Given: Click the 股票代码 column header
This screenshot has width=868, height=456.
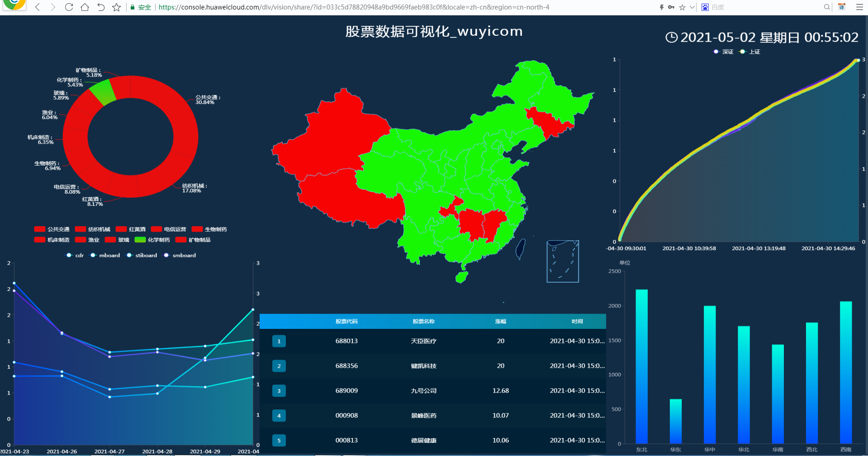Looking at the screenshot, I should pos(346,321).
